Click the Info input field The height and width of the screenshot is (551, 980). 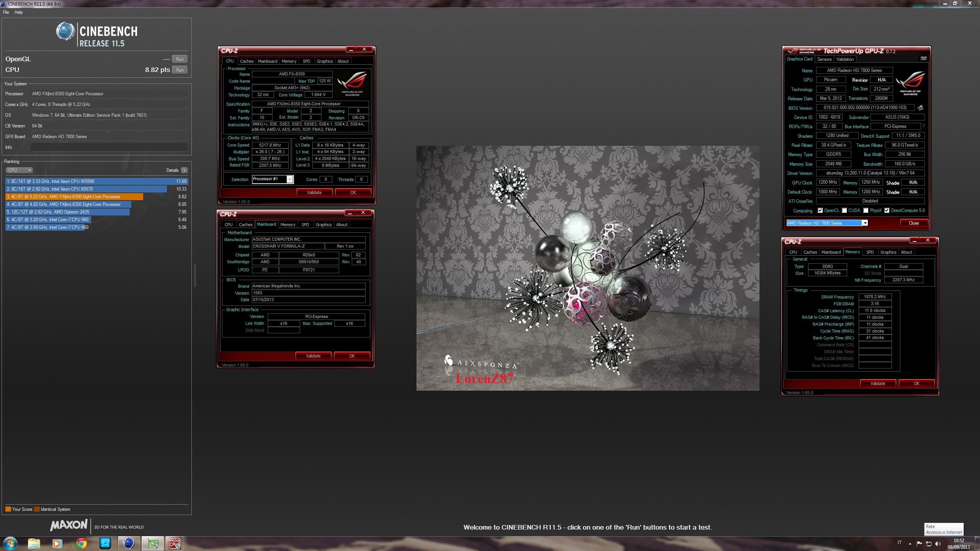[109, 147]
